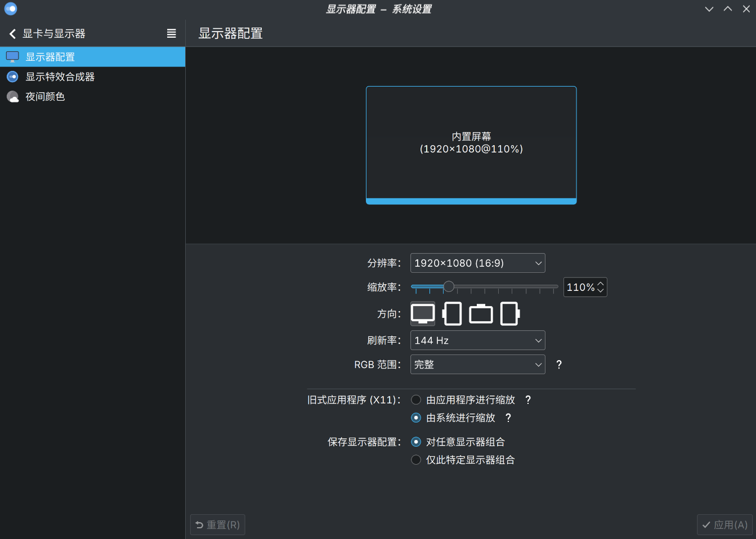Screen dimensions: 756x539
Task: Choose 仅此特定显示器组合 radio option
Action: pos(416,460)
